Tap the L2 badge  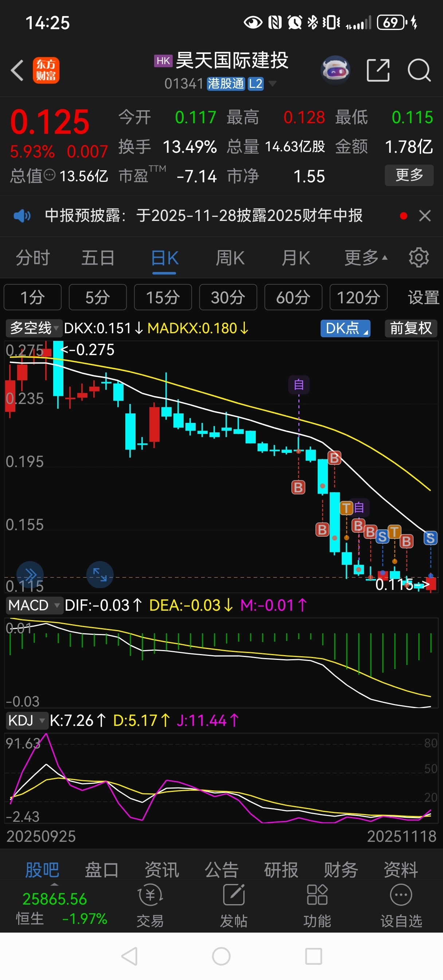pyautogui.click(x=255, y=83)
